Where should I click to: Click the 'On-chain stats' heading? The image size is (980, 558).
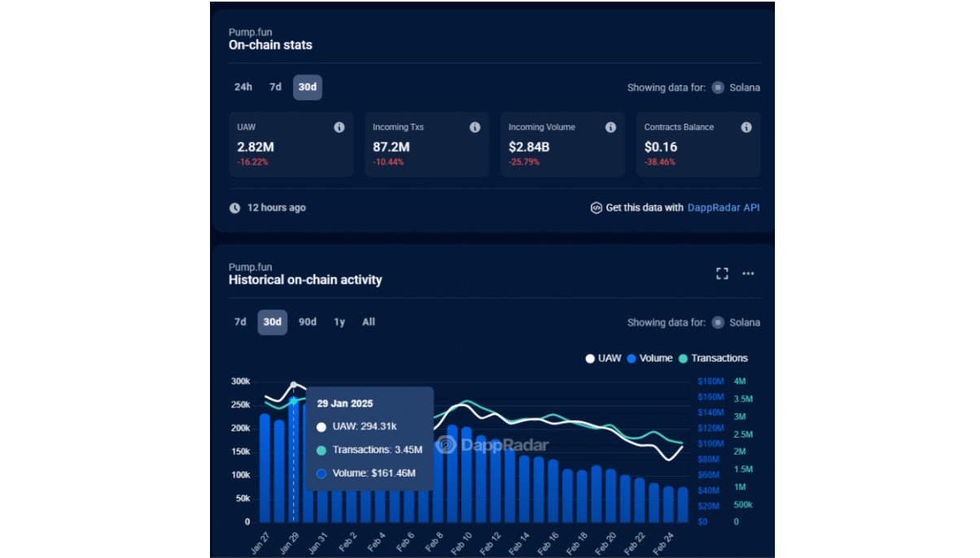pos(270,46)
